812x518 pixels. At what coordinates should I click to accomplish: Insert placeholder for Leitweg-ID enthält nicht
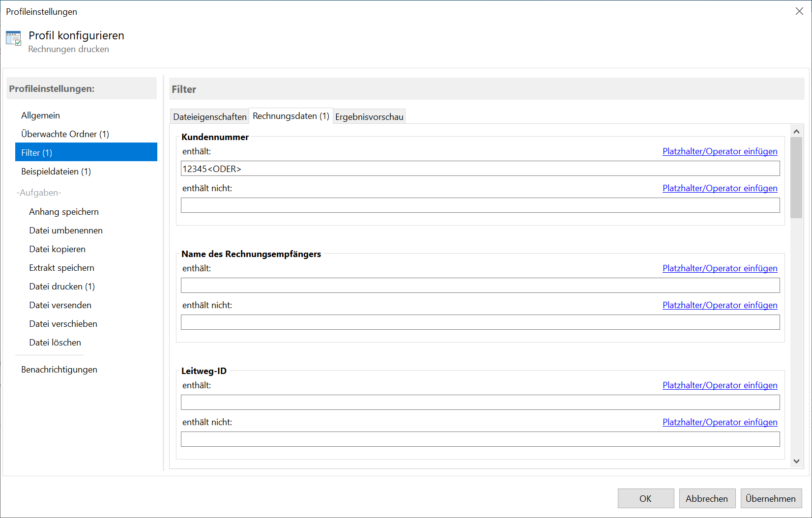720,422
